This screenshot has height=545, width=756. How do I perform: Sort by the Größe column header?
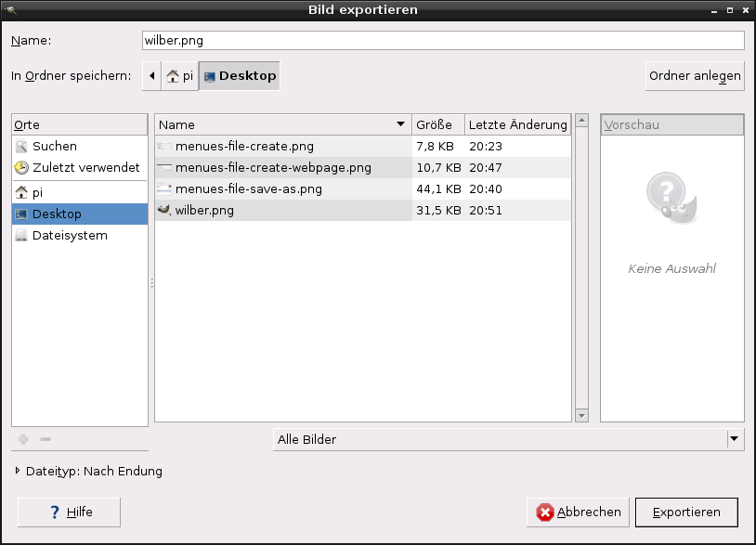pos(437,125)
